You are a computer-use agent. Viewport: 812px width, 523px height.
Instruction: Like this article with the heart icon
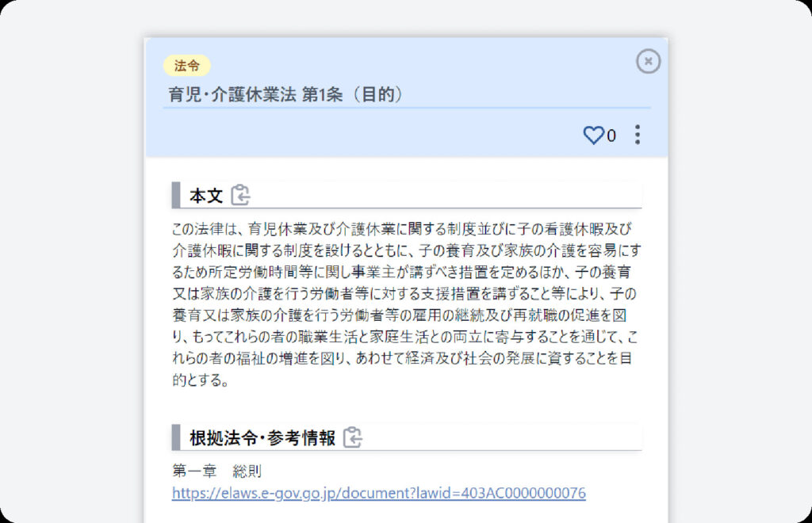(x=593, y=135)
